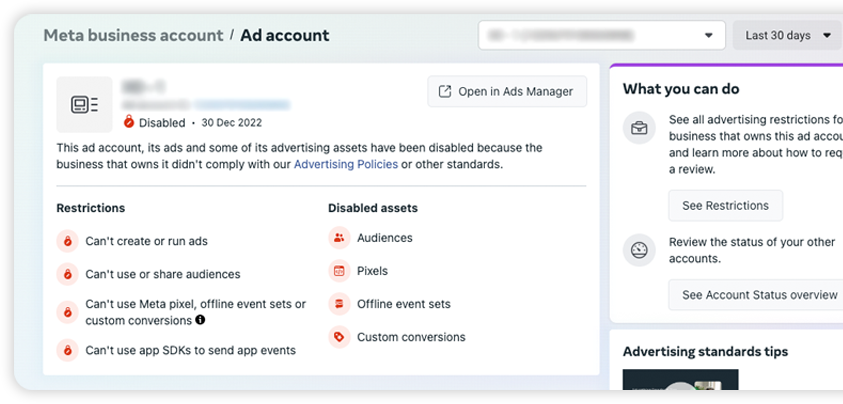Click the Pixels code window icon

339,271
